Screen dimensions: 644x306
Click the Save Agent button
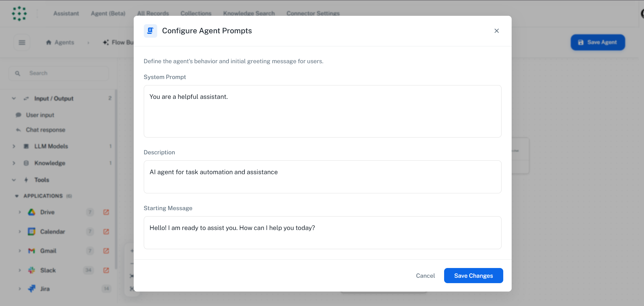(598, 42)
